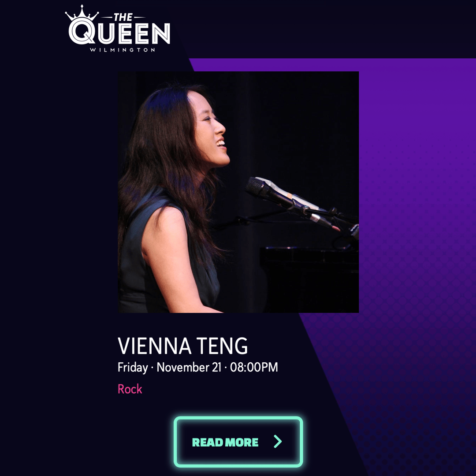The height and width of the screenshot is (476, 476).
Task: Click the word VIENNA in the heading
Action: (x=155, y=346)
